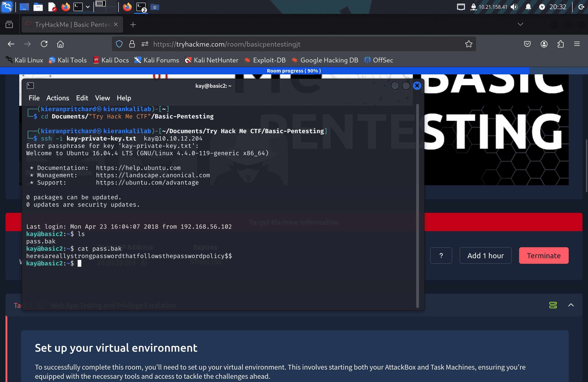
Task: View site security padlock information
Action: point(132,44)
